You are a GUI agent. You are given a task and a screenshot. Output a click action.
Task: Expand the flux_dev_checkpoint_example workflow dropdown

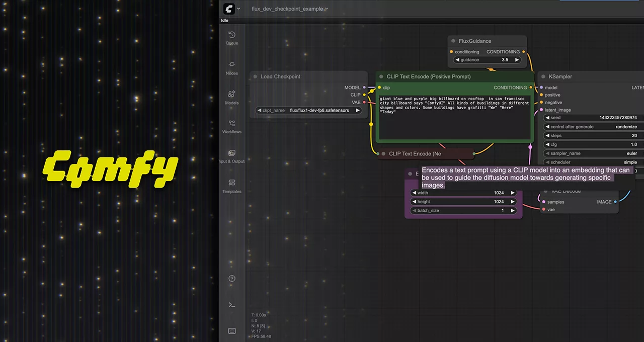pos(327,9)
